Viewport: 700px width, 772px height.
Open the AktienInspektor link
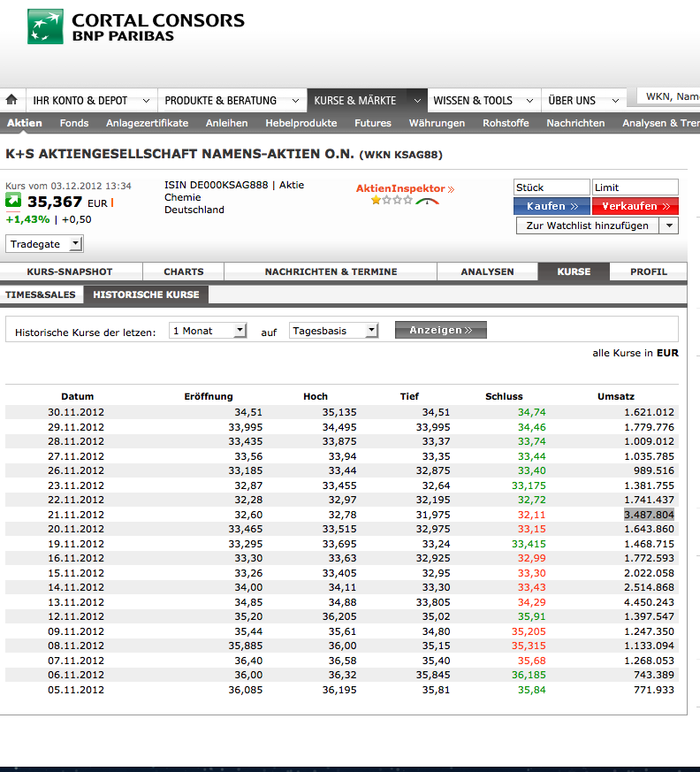pyautogui.click(x=405, y=188)
